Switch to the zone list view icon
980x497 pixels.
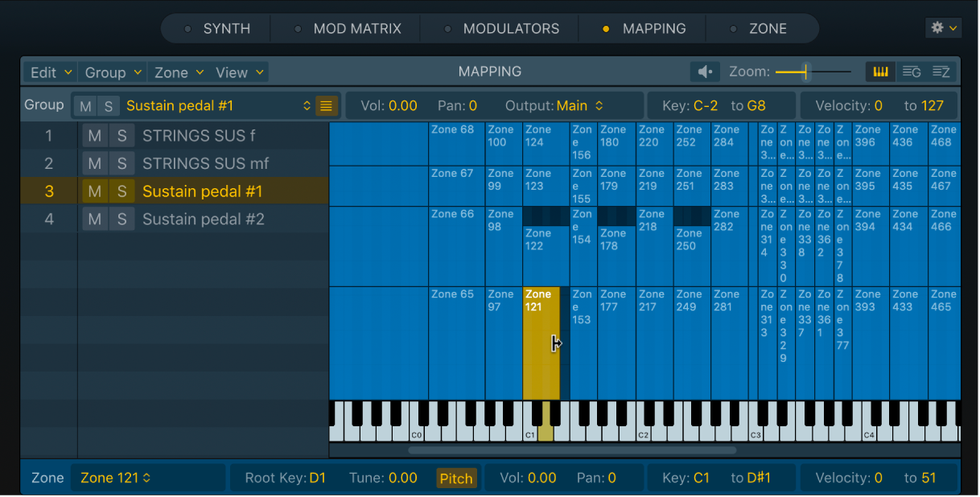941,72
